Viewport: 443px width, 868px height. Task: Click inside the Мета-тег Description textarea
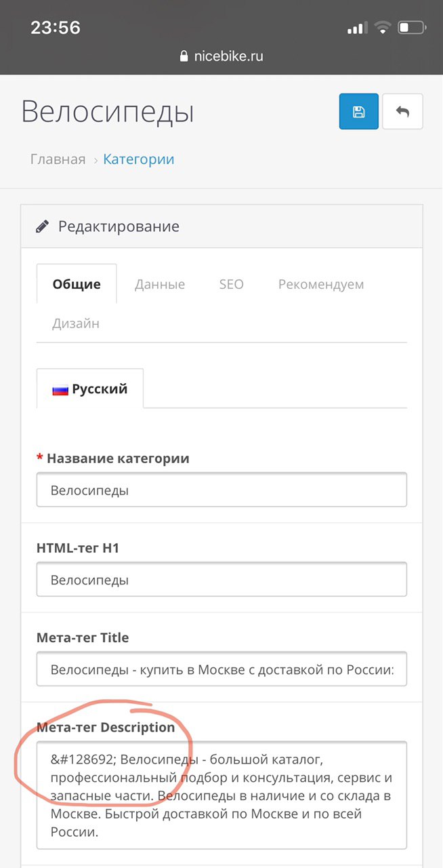(221, 795)
